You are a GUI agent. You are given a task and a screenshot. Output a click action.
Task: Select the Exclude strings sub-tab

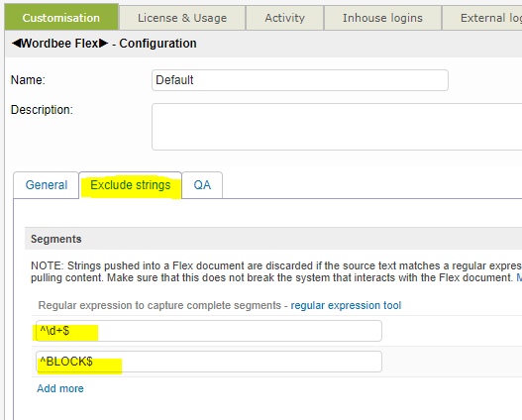pyautogui.click(x=131, y=185)
